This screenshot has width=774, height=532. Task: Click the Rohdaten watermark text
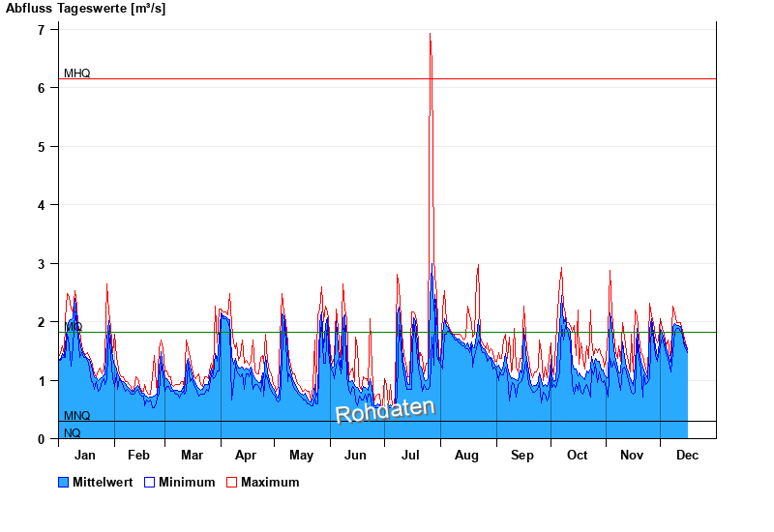pos(385,411)
